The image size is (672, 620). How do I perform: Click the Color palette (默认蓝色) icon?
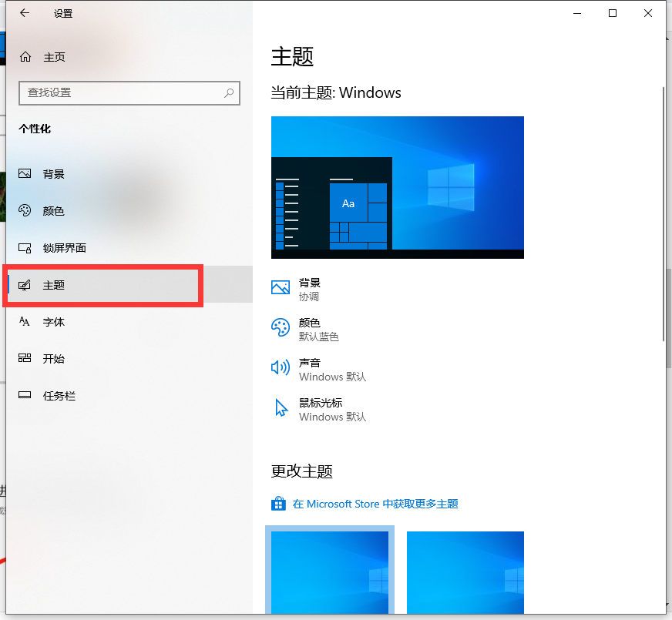point(281,328)
